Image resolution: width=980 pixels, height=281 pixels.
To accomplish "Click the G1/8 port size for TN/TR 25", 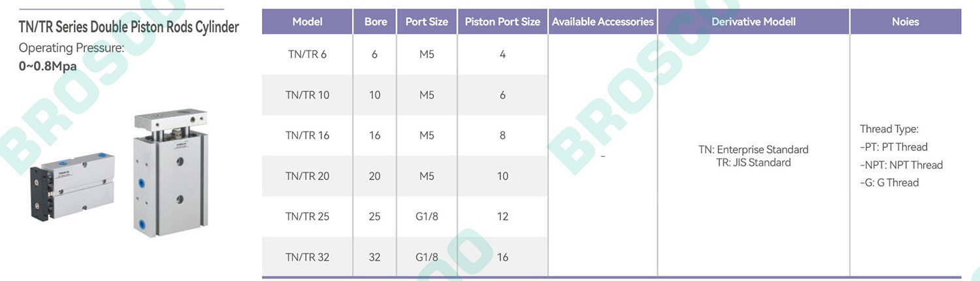I will 427,216.
